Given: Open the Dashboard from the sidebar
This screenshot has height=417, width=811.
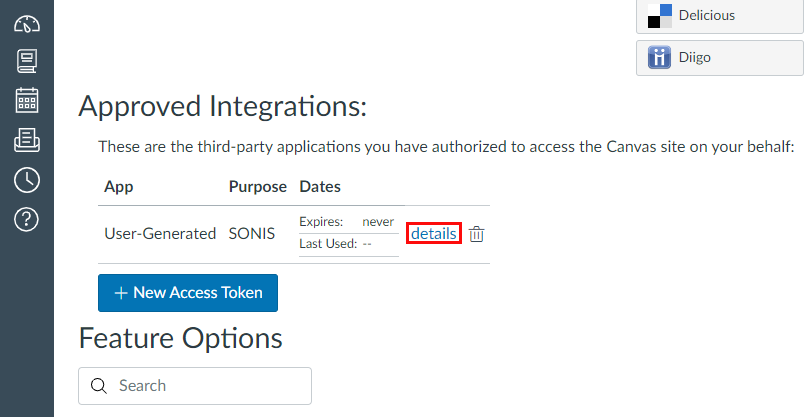Looking at the screenshot, I should (27, 23).
